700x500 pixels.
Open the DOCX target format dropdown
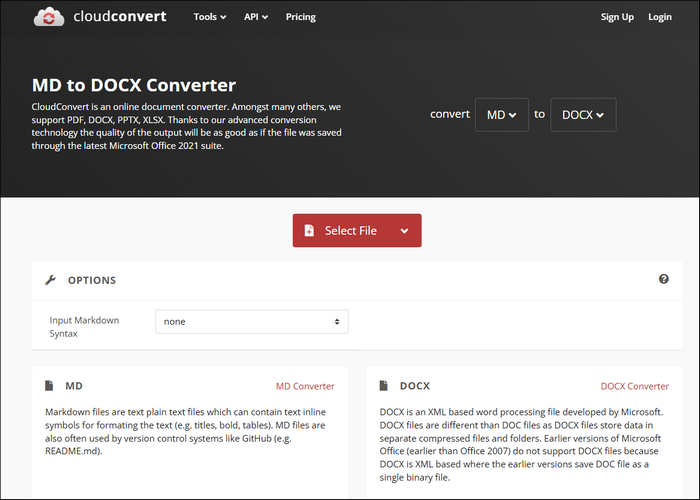click(583, 115)
